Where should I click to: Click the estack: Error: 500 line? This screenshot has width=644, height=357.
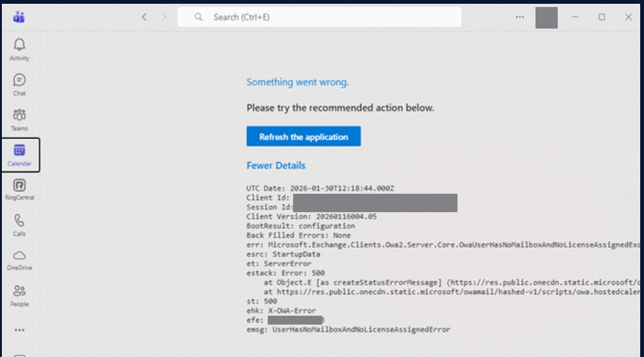[286, 273]
